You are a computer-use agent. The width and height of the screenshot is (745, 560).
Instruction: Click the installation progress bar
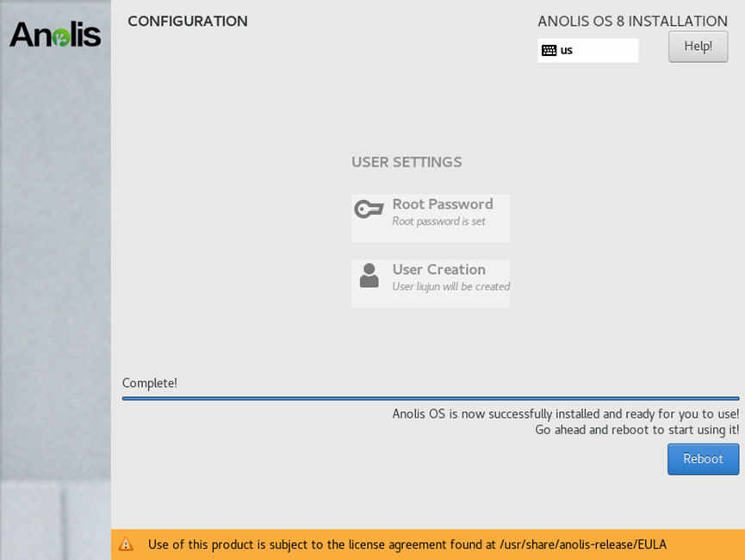tap(431, 398)
